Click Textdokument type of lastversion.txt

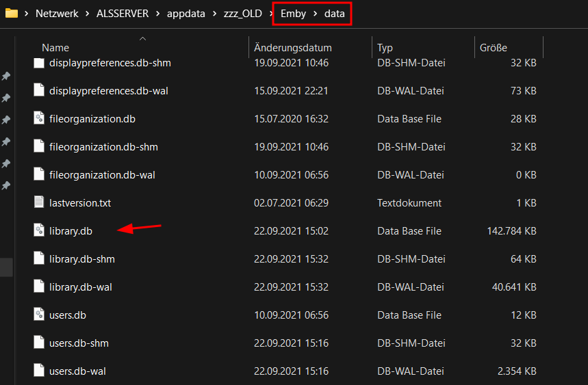(409, 203)
